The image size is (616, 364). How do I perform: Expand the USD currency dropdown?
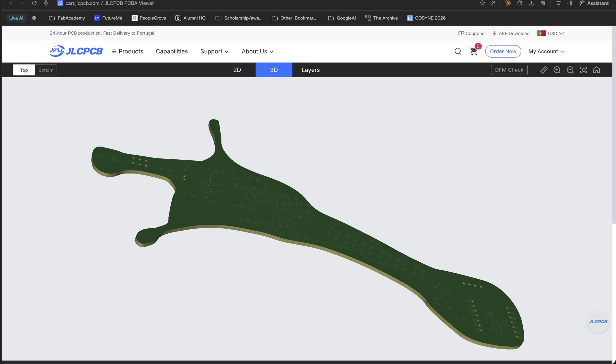point(555,33)
